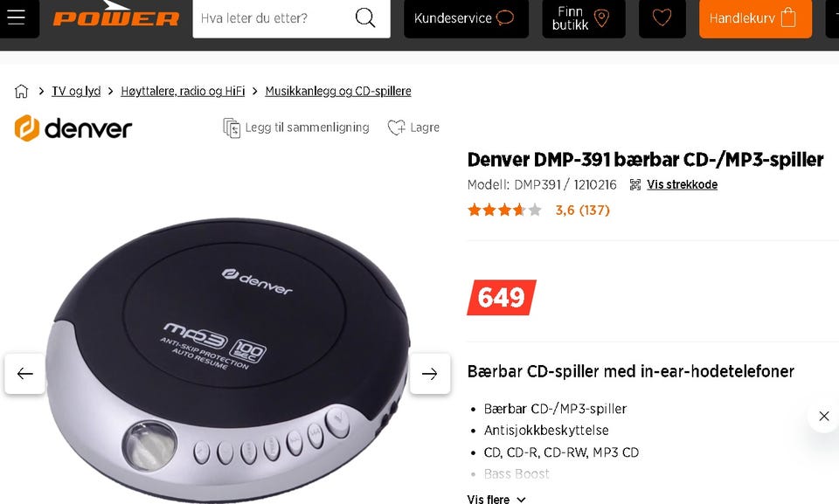This screenshot has height=504, width=839.
Task: Open the favorites heart icon in the header
Action: 662,17
